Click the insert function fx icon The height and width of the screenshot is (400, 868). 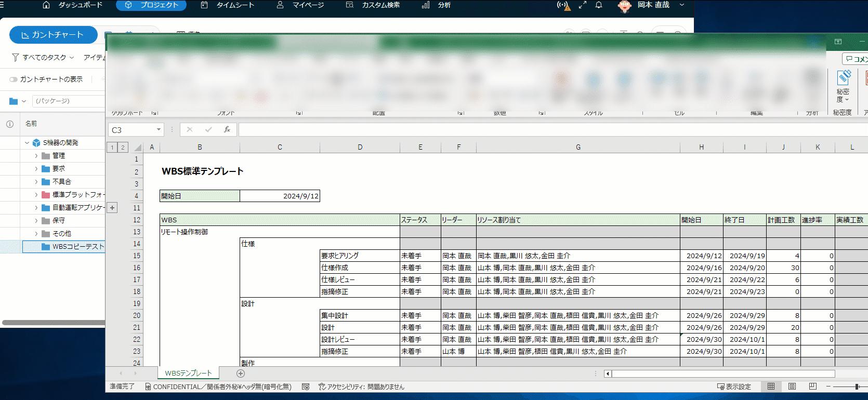[227, 130]
